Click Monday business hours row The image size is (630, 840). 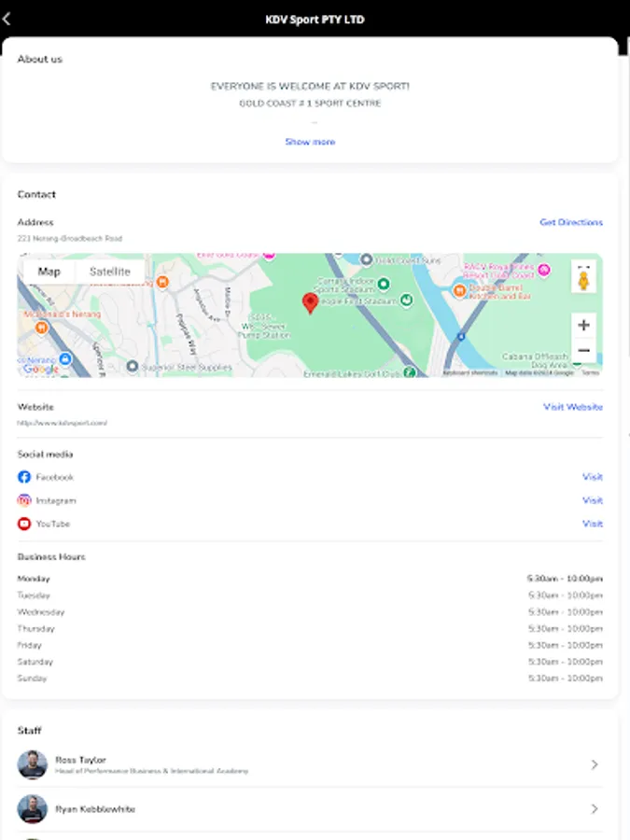click(x=310, y=579)
